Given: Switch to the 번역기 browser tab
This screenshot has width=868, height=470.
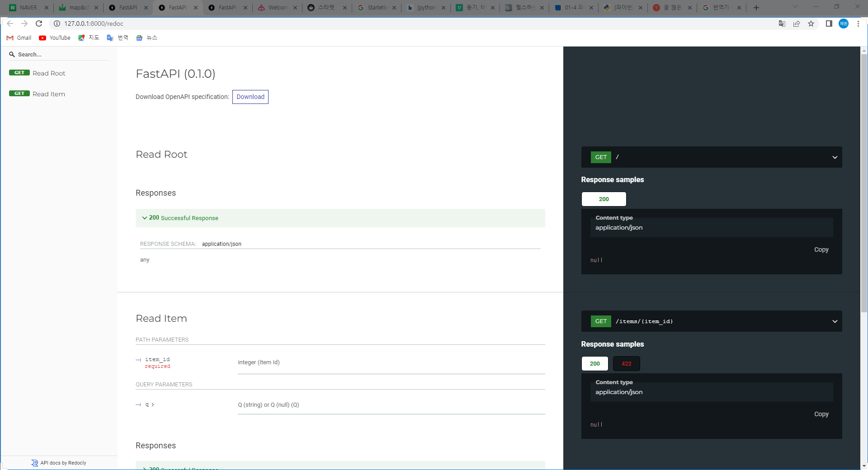Looking at the screenshot, I should tap(721, 8).
